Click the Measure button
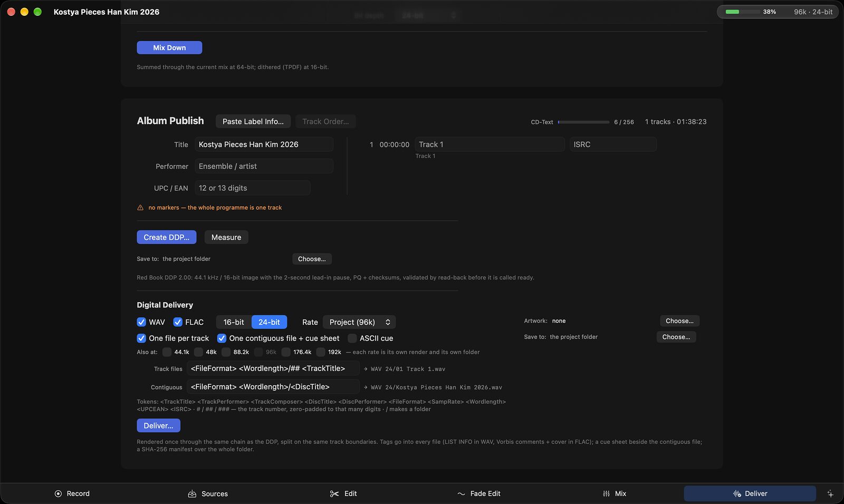The width and height of the screenshot is (844, 504). click(x=226, y=237)
